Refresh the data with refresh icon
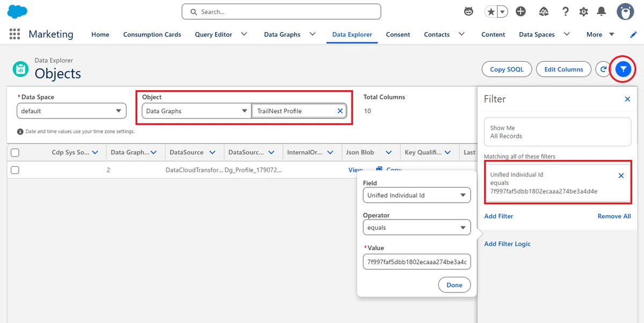Viewport: 644px width, 323px height. pyautogui.click(x=604, y=69)
